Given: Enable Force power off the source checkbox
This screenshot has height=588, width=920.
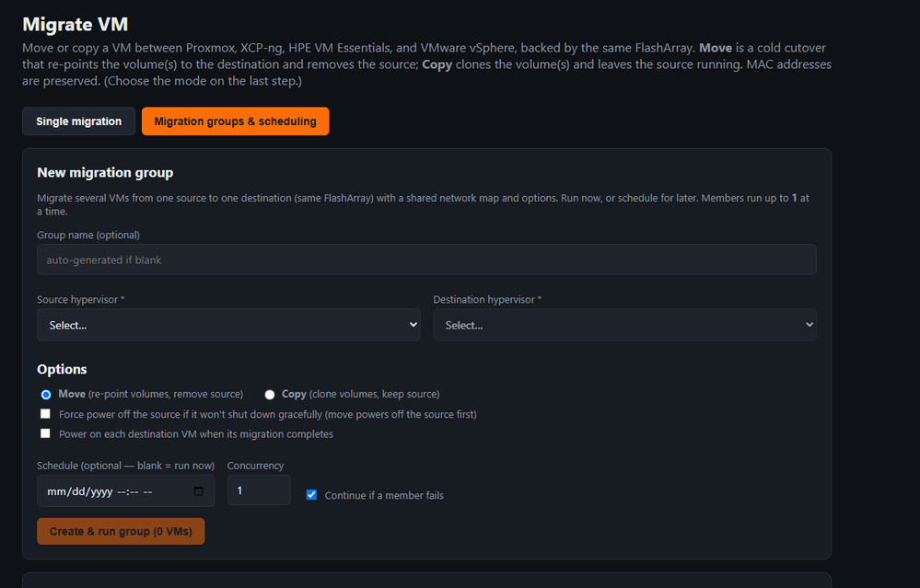Looking at the screenshot, I should (45, 414).
